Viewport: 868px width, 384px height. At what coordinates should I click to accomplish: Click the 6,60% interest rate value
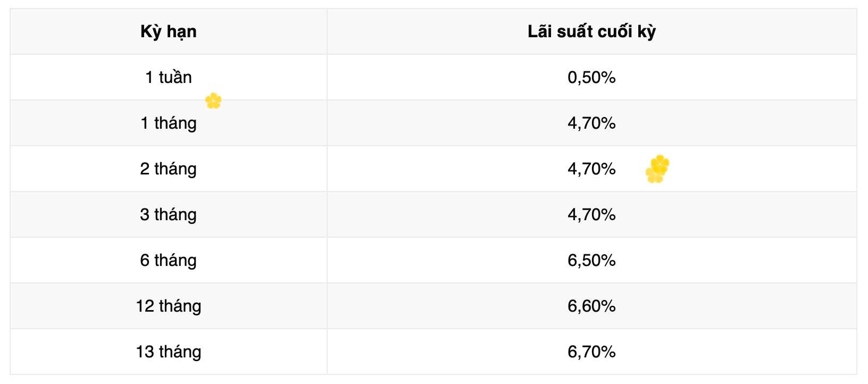tap(591, 306)
